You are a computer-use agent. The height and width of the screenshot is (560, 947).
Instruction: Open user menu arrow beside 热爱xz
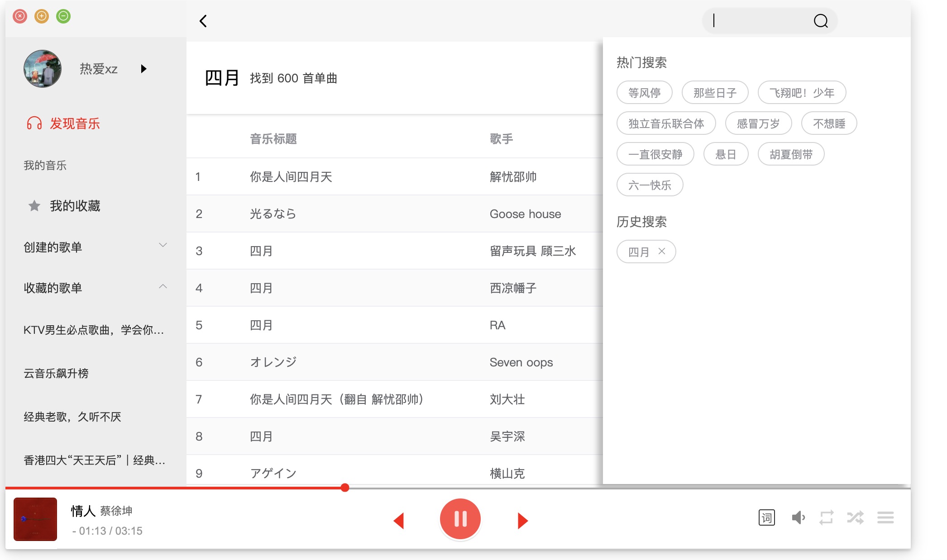143,69
